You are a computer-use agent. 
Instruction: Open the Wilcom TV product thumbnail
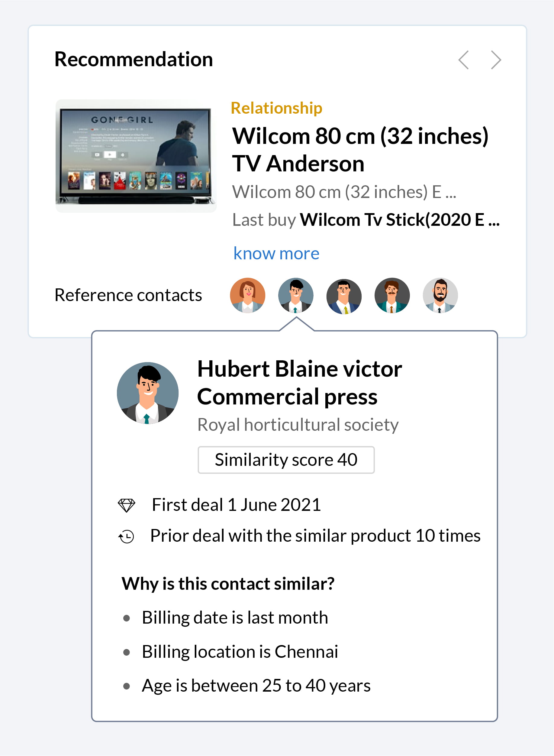click(x=136, y=156)
